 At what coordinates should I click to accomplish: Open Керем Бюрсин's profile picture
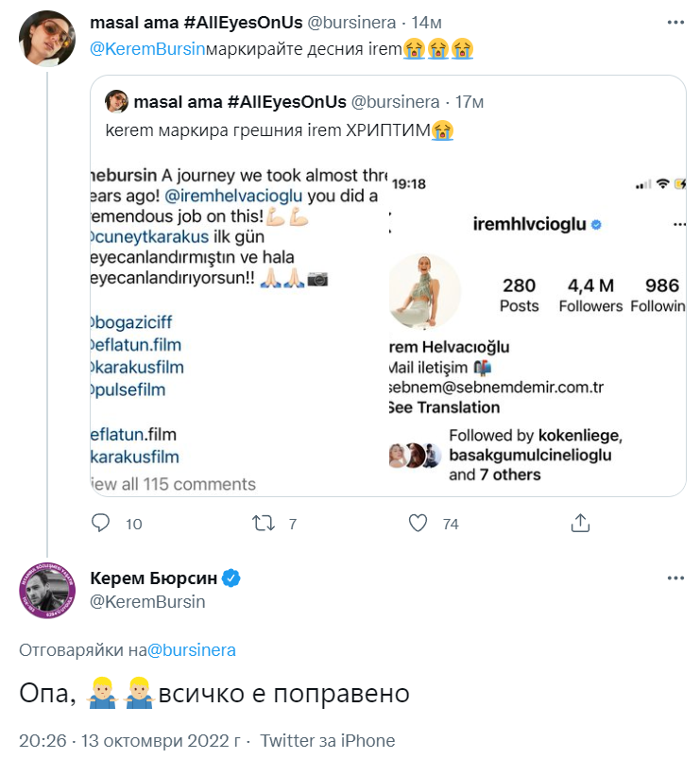46,590
